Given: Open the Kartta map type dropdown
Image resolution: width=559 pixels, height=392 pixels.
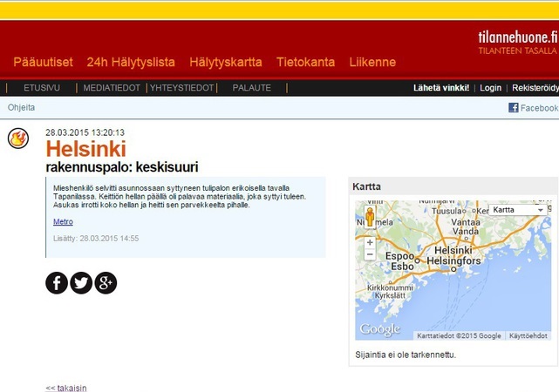Looking at the screenshot, I should (518, 210).
